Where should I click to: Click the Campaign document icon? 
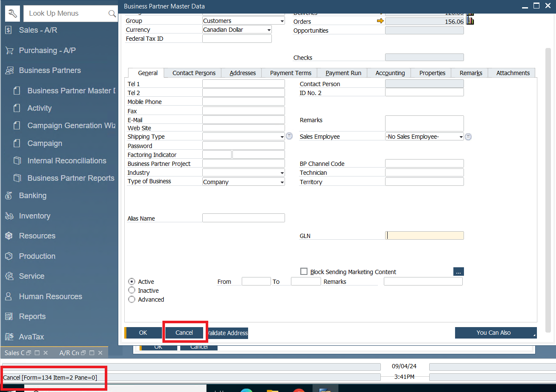(17, 143)
